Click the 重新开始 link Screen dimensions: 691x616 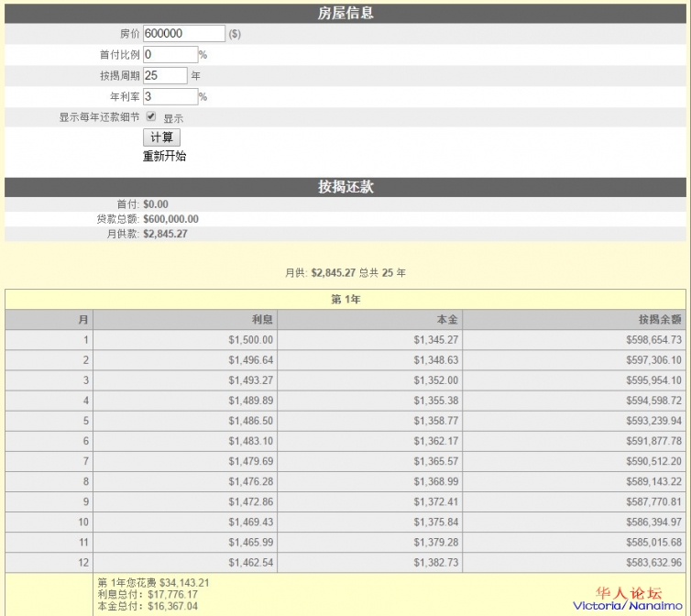click(x=165, y=157)
